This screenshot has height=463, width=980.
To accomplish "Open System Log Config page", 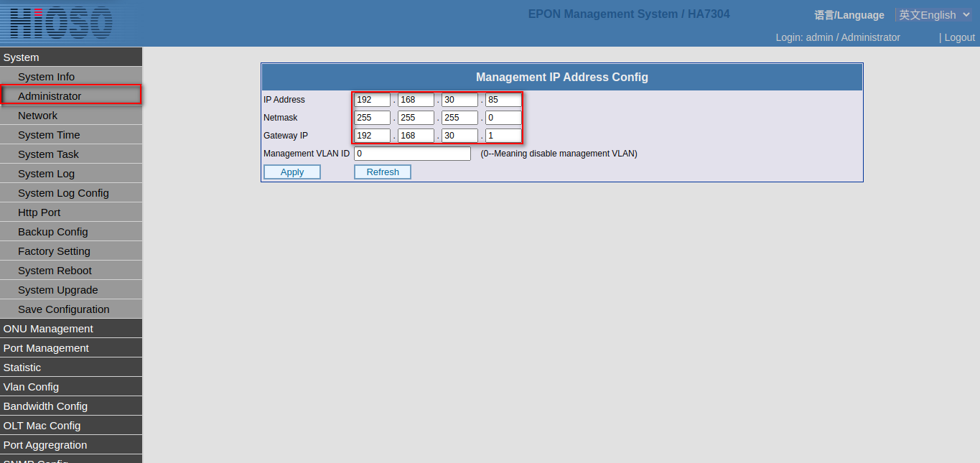I will pyautogui.click(x=63, y=193).
